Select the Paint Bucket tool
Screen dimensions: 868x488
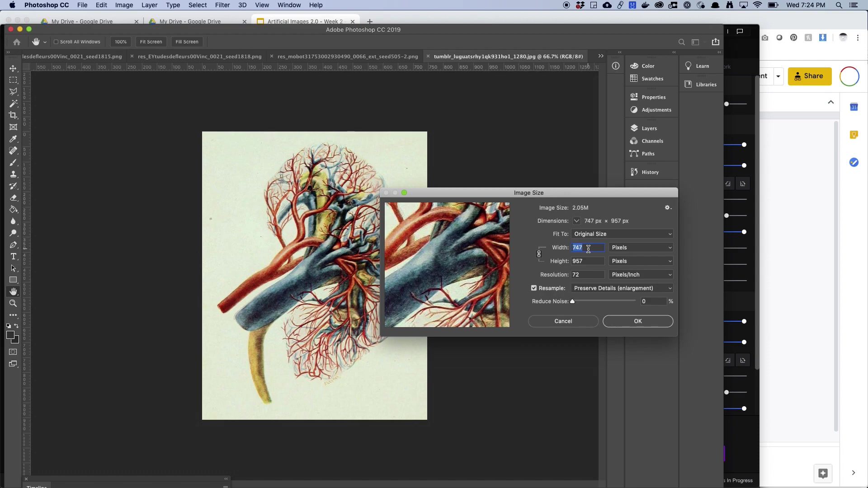[x=13, y=209]
